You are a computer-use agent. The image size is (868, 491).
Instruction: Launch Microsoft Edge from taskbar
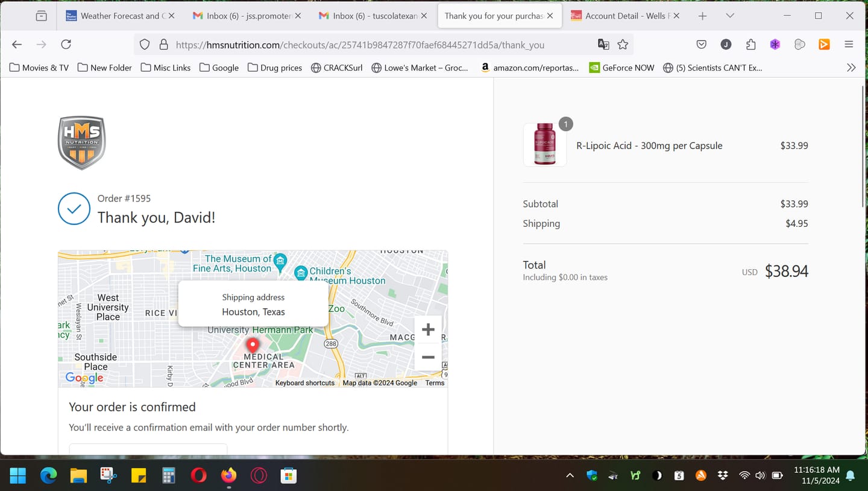pos(48,475)
